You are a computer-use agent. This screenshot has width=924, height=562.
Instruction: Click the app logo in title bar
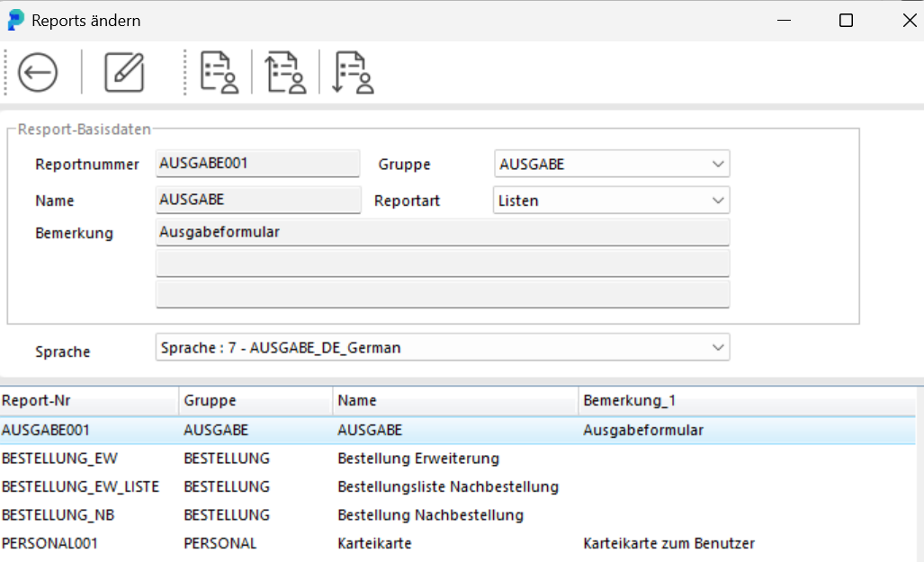point(15,20)
